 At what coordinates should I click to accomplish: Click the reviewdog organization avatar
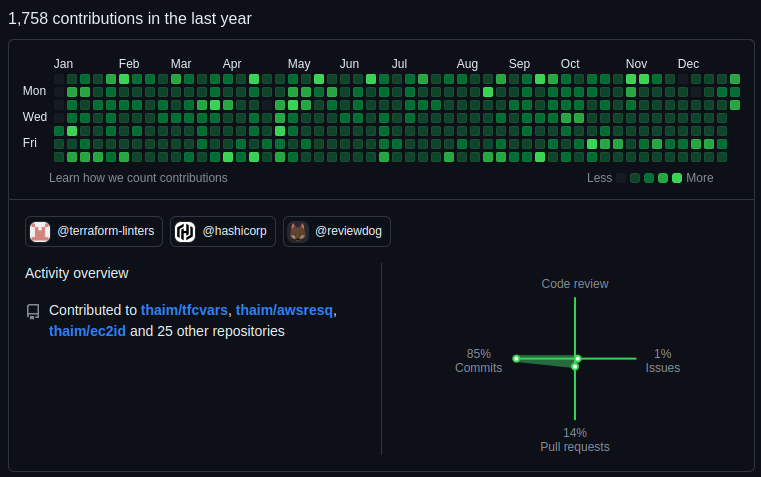(298, 231)
